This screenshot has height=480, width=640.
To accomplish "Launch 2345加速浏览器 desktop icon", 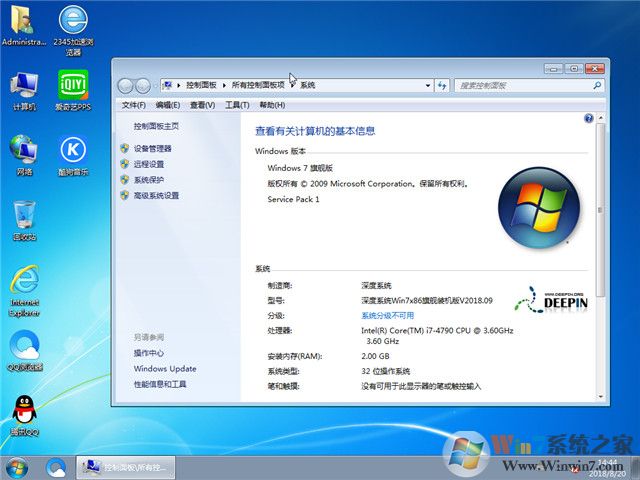I will (x=73, y=29).
